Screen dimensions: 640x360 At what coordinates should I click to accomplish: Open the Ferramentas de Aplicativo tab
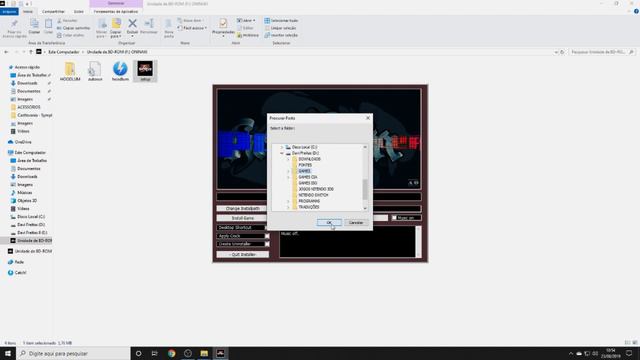[116, 11]
